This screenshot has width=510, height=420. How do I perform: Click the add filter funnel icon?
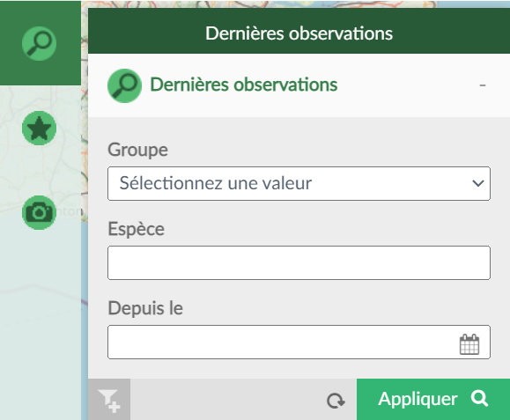click(109, 400)
